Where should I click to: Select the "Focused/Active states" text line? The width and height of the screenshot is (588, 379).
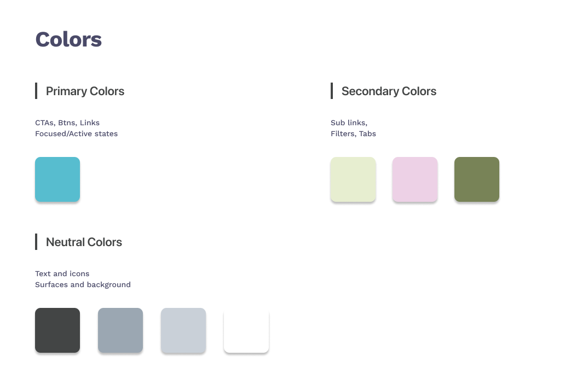(76, 133)
